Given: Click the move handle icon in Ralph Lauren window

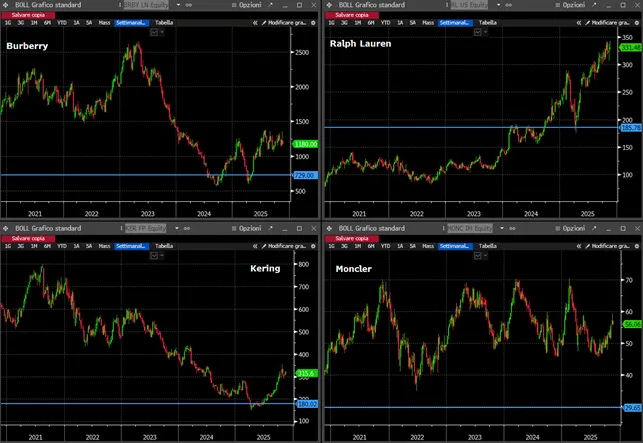Looking at the screenshot, I should [329, 5].
